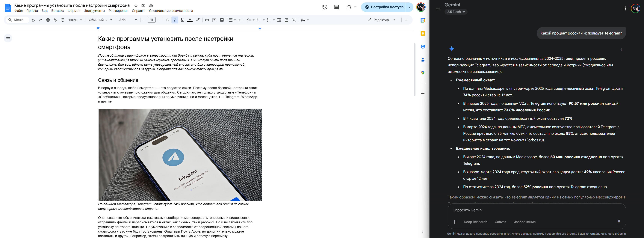Open response options three dots
The width and height of the screenshot is (644, 238).
(621, 50)
